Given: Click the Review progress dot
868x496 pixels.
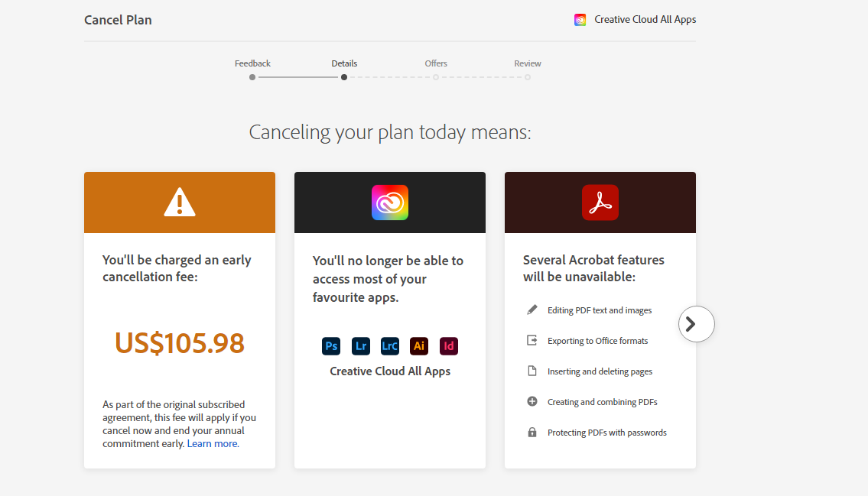Looking at the screenshot, I should (x=528, y=77).
